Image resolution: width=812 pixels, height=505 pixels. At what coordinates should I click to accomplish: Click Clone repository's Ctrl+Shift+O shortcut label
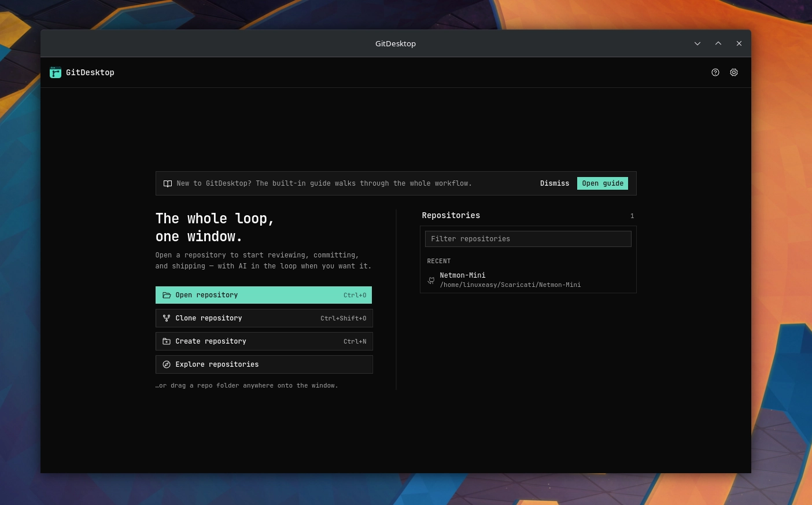coord(344,318)
